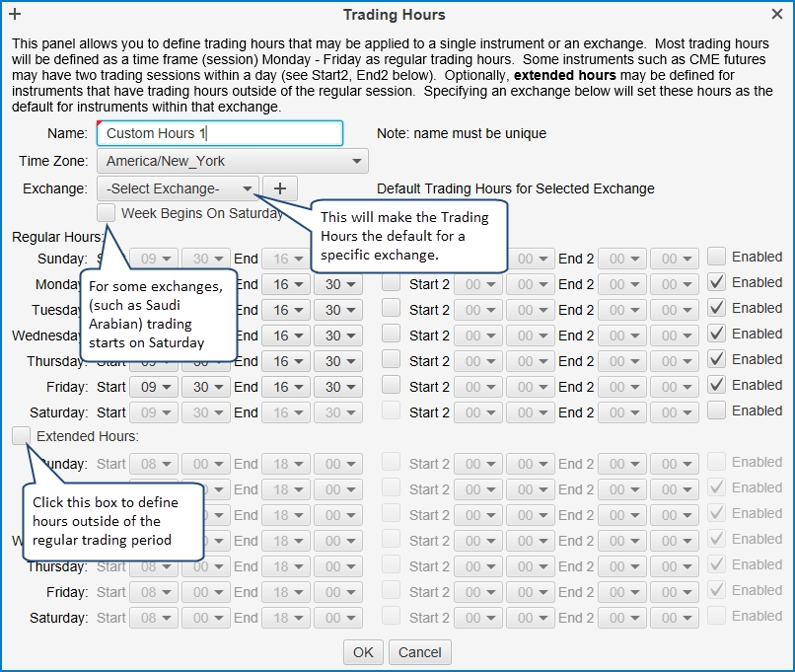This screenshot has width=795, height=672.
Task: Click 'Default Trading Hours for Selected Exchange' label
Action: (x=516, y=188)
